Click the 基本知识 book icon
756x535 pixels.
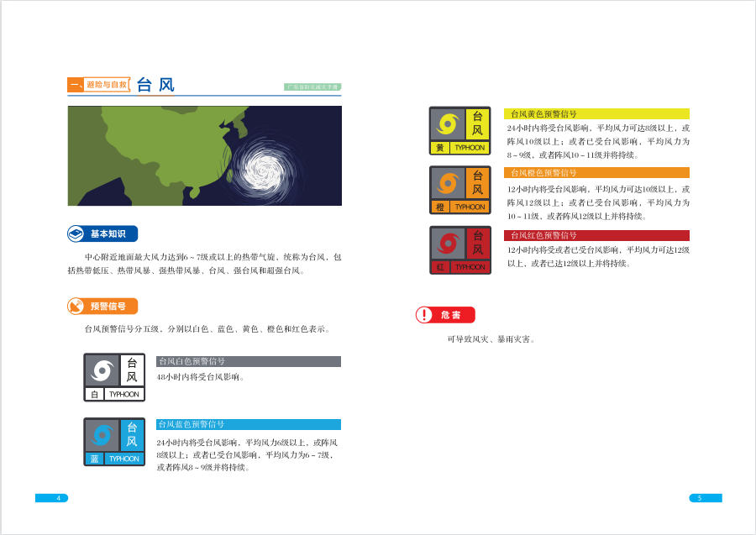coord(76,234)
